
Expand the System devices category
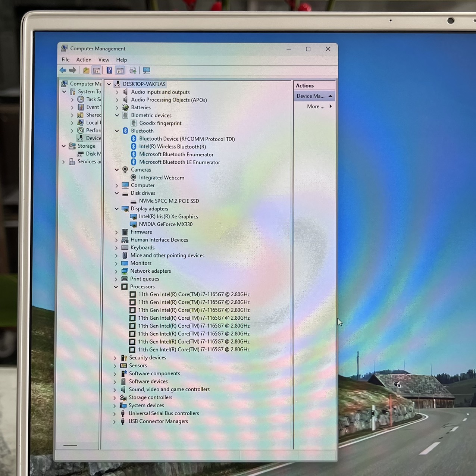point(115,406)
